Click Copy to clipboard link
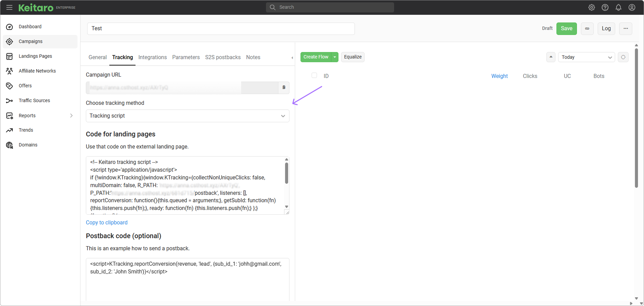 (x=107, y=223)
